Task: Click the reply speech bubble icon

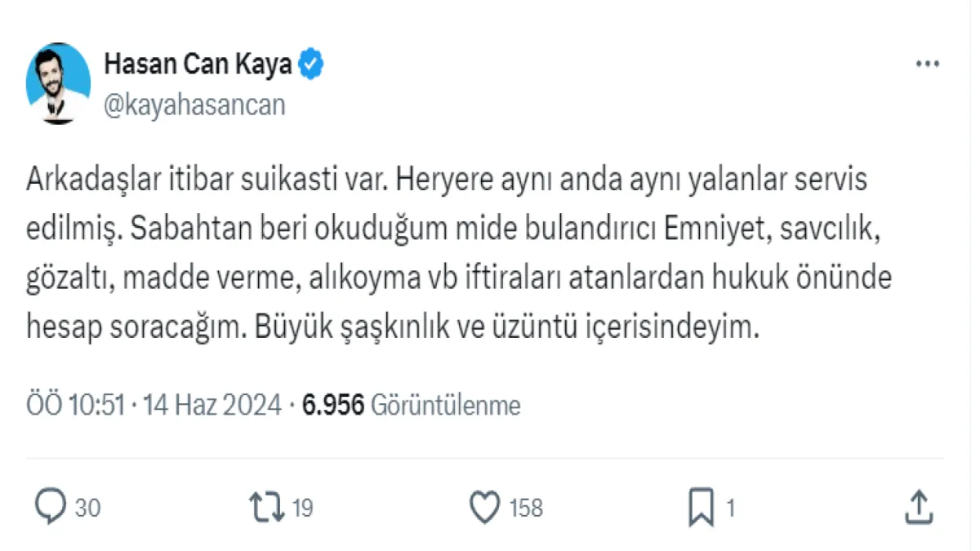Action: (51, 508)
